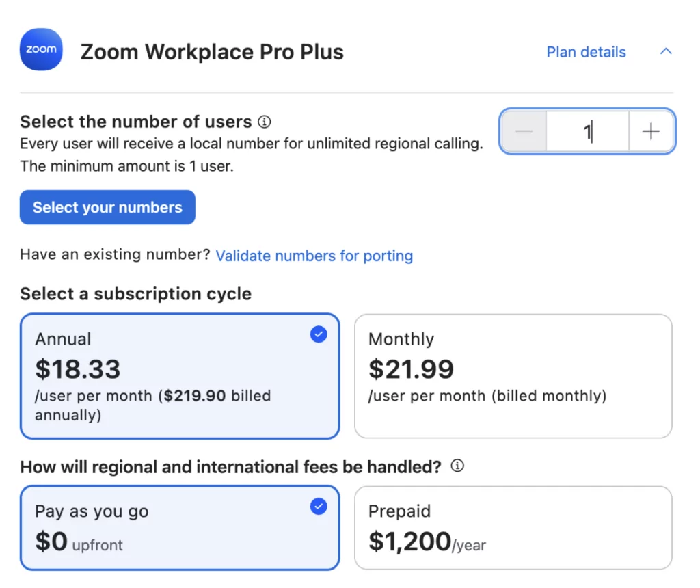Increase user count with the plus button

[651, 131]
